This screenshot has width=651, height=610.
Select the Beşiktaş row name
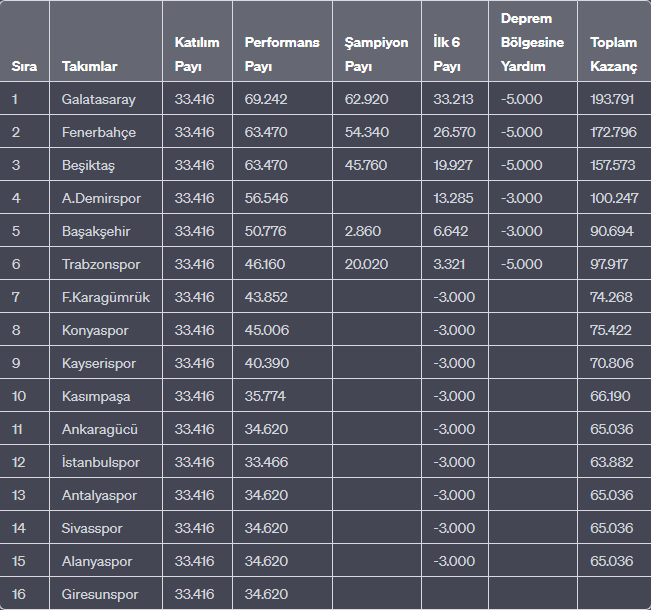[88, 165]
